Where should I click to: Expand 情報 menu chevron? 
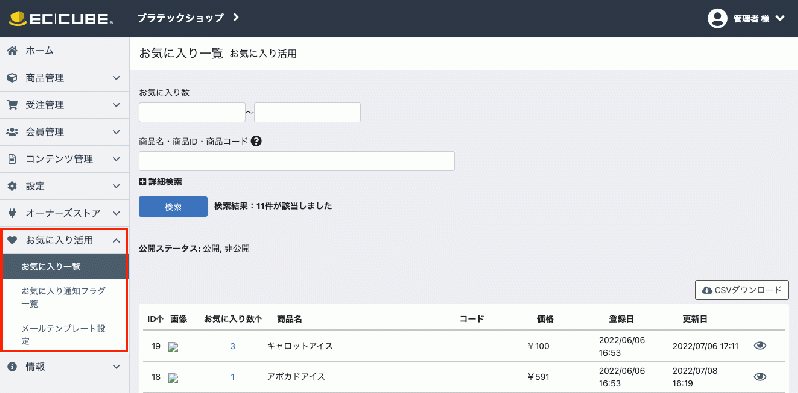click(x=116, y=366)
